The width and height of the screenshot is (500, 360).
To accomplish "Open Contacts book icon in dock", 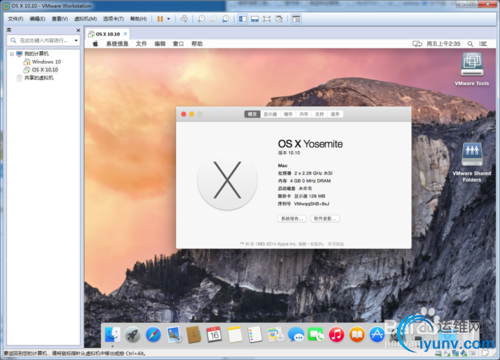I will (x=194, y=335).
